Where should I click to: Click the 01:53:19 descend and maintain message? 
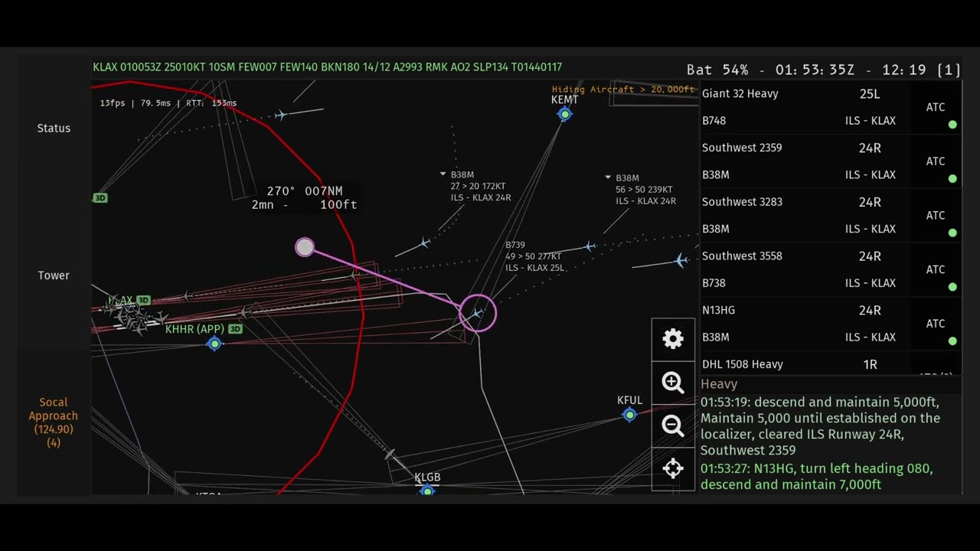point(820,426)
